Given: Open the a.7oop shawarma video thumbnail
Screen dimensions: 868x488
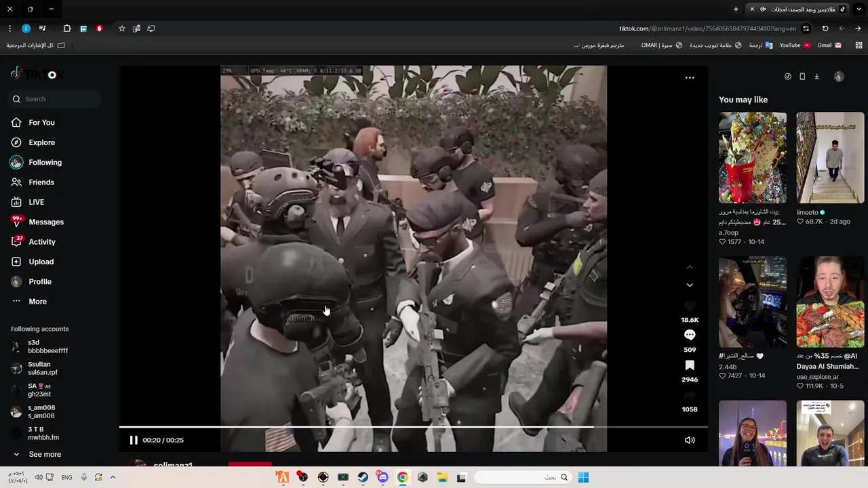Looking at the screenshot, I should tap(753, 158).
